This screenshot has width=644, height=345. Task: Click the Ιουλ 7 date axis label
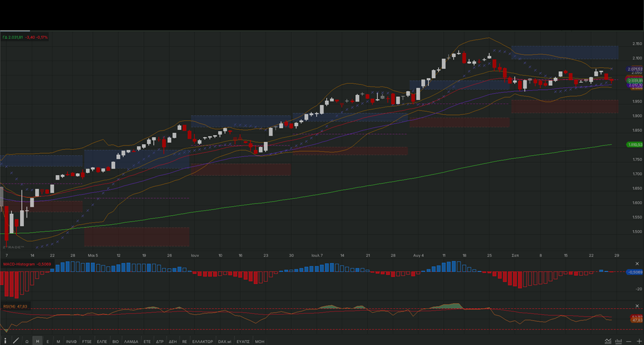(317, 255)
